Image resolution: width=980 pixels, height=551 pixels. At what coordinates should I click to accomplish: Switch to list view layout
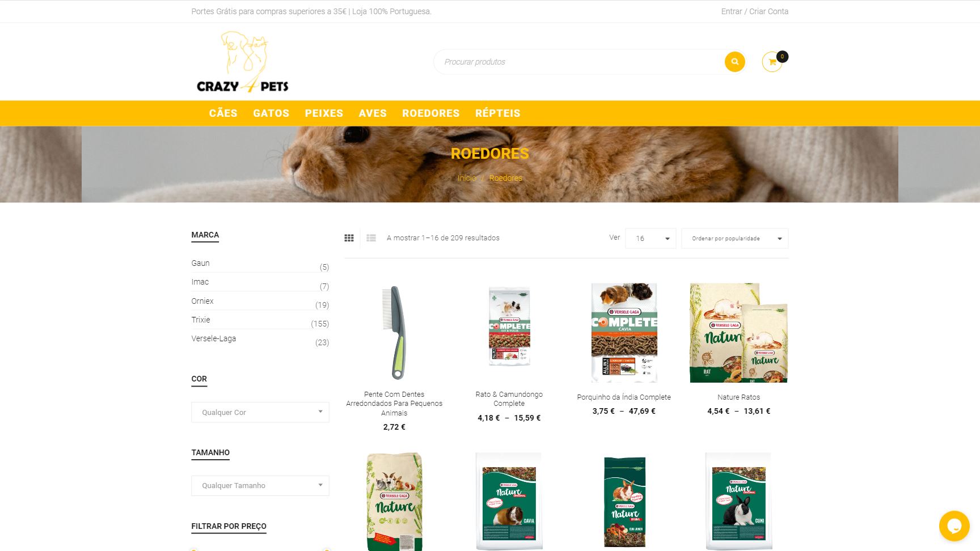pos(371,238)
